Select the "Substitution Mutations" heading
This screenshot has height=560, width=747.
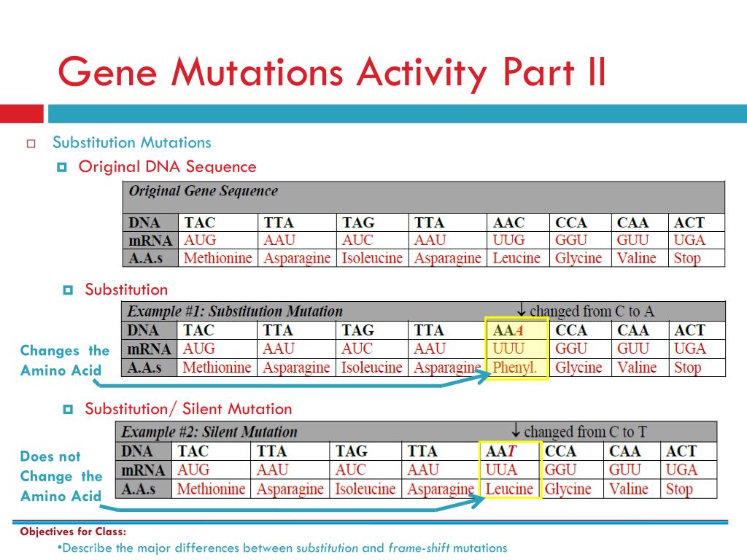click(x=132, y=142)
